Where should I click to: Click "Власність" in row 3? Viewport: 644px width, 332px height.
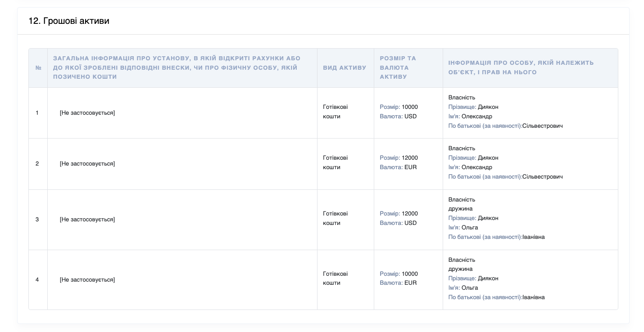[462, 200]
